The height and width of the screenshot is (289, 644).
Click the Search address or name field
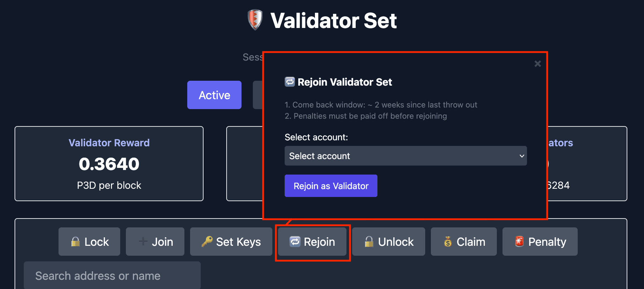pyautogui.click(x=112, y=276)
